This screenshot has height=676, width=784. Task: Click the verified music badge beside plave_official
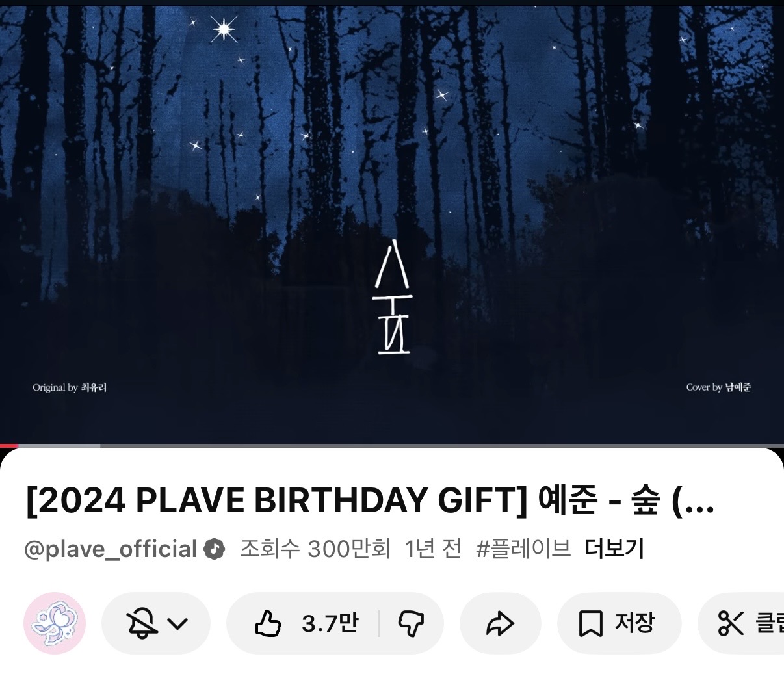(x=215, y=549)
